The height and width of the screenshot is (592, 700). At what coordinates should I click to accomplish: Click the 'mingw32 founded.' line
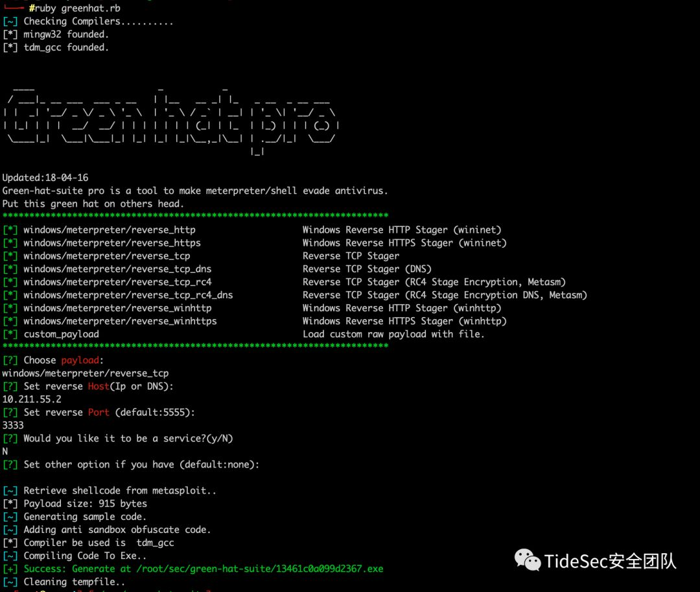pyautogui.click(x=66, y=34)
